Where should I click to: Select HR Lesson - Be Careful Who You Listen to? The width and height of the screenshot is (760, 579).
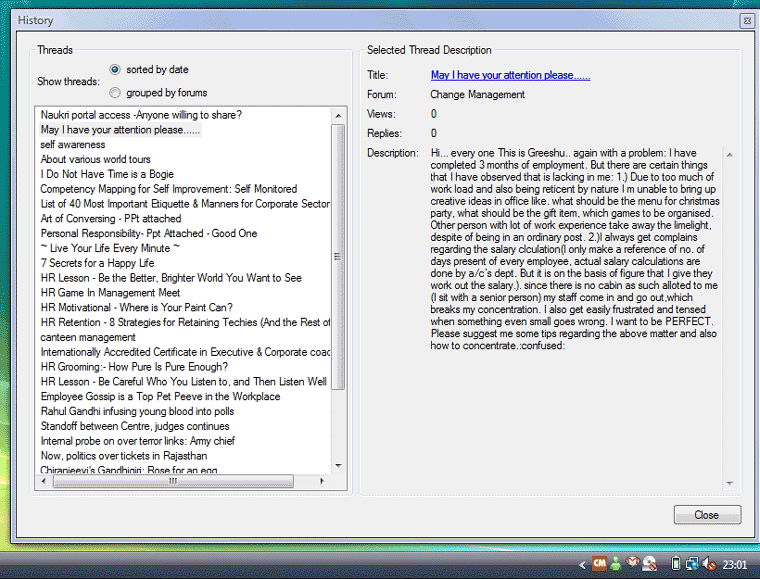(184, 382)
